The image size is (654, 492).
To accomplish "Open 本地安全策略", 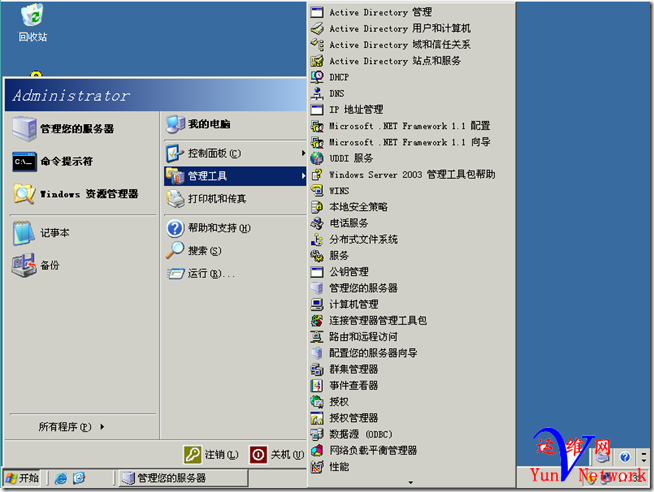I will tap(411, 207).
